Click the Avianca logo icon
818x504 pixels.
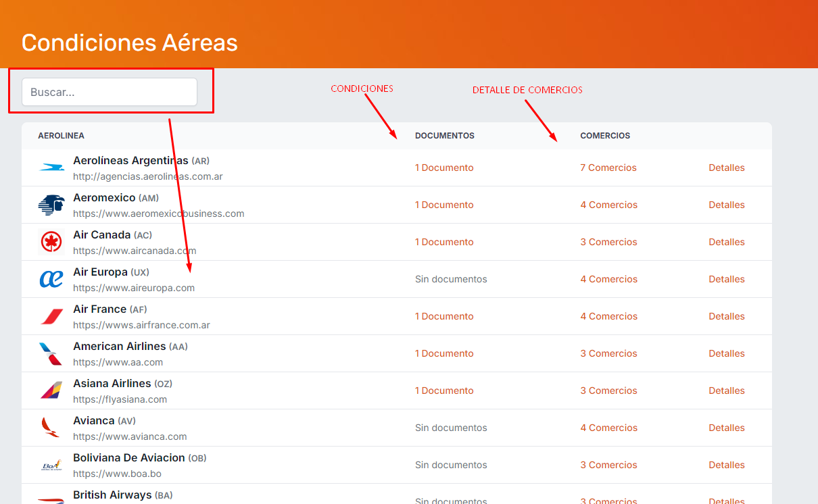pyautogui.click(x=51, y=428)
